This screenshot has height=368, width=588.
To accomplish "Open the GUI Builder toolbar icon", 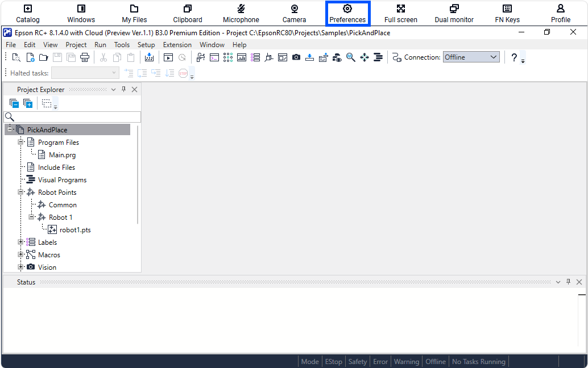I will (x=283, y=57).
